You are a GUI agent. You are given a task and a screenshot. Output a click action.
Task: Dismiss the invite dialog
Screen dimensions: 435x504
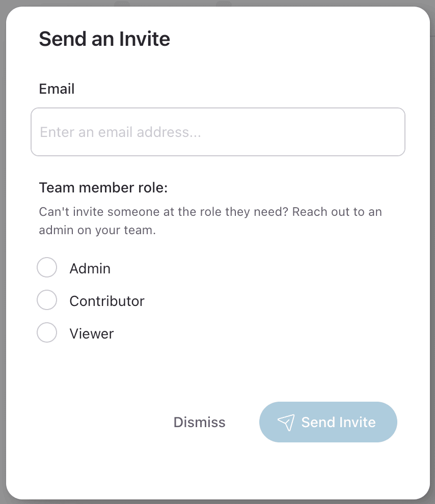coord(199,423)
